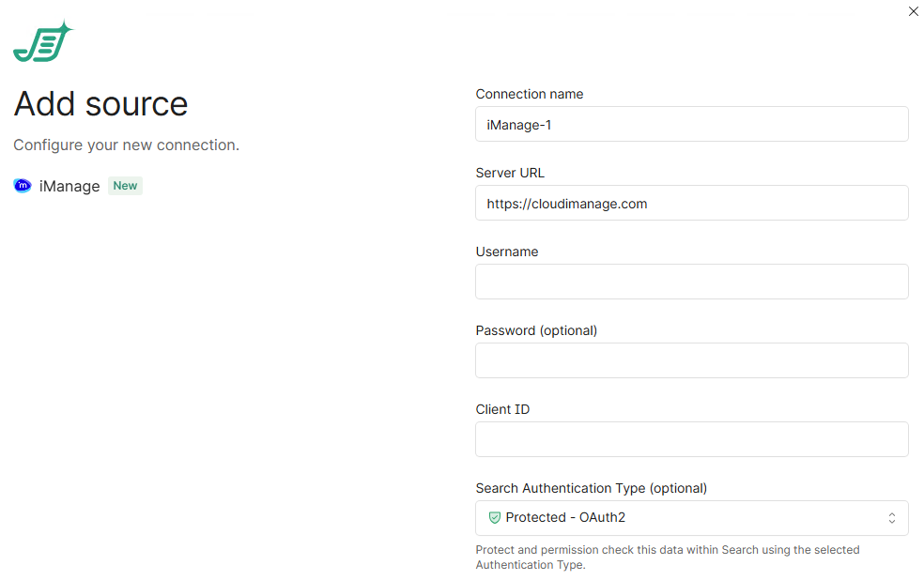Click the Client ID label text
Viewport: 924px width, 580px height.
[502, 409]
